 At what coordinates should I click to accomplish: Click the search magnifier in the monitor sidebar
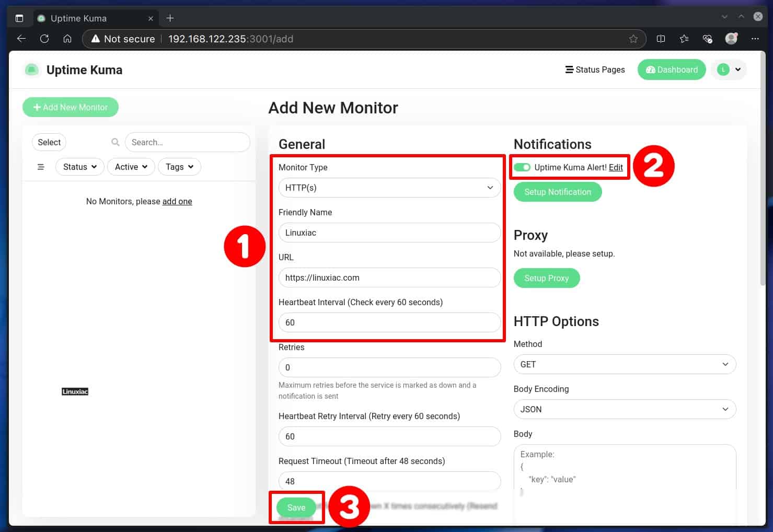pyautogui.click(x=115, y=142)
